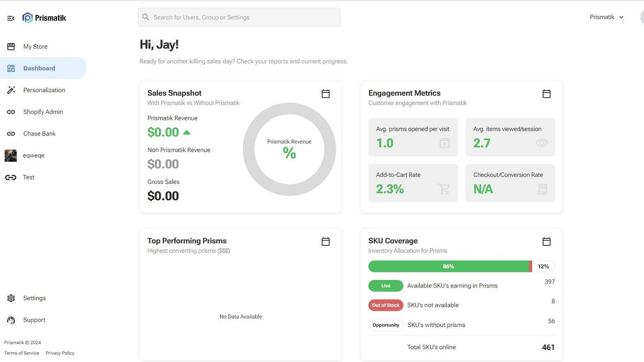Click the eye icon in items viewed card
This screenshot has height=362, width=644.
[542, 143]
